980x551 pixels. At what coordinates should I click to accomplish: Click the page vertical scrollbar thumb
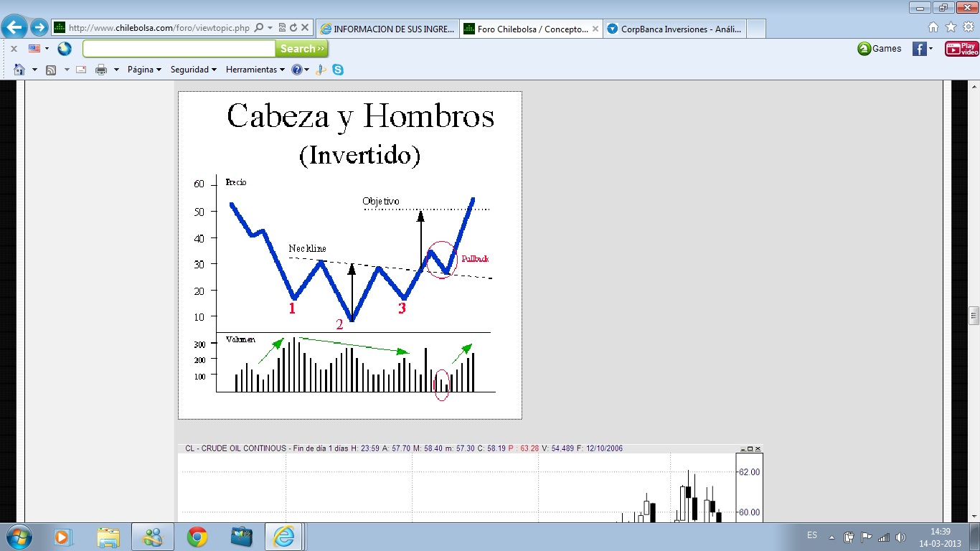coord(974,315)
